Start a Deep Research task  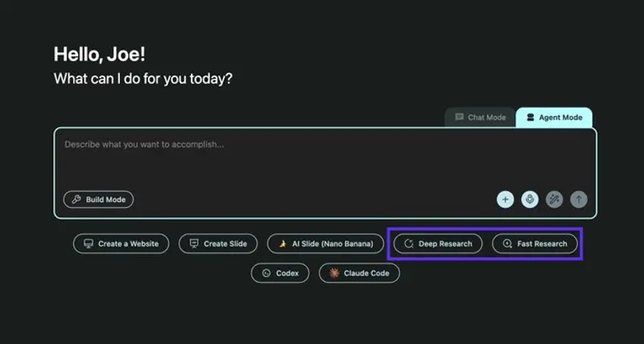pos(438,243)
